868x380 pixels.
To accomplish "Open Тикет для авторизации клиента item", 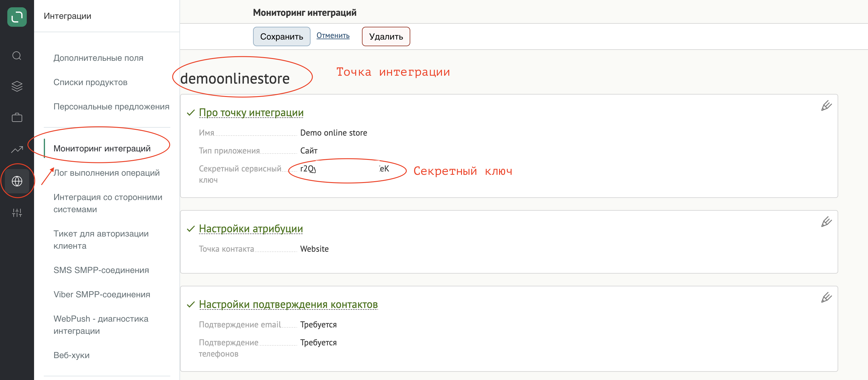I will pos(101,240).
